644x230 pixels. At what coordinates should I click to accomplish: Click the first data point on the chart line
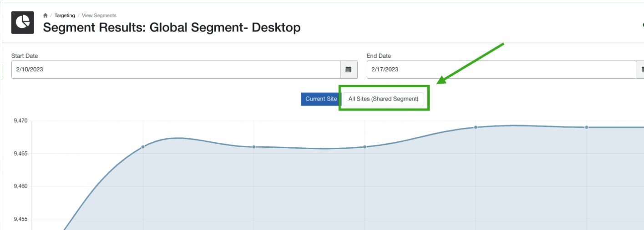(x=143, y=147)
